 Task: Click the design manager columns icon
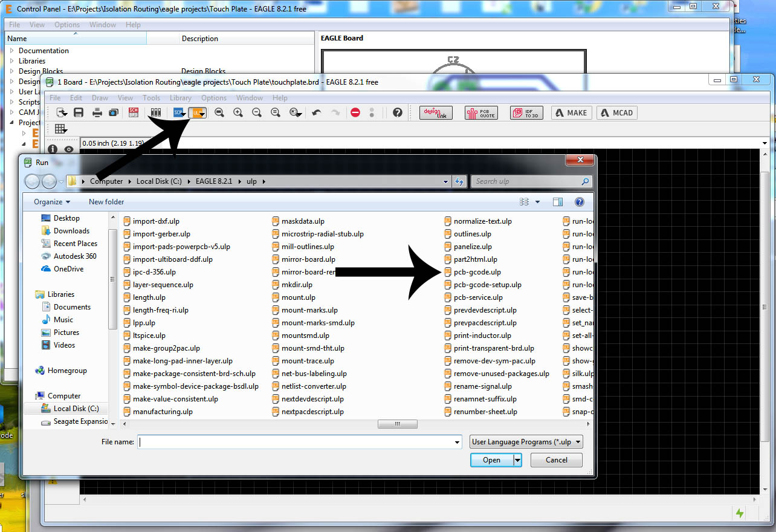tap(156, 112)
